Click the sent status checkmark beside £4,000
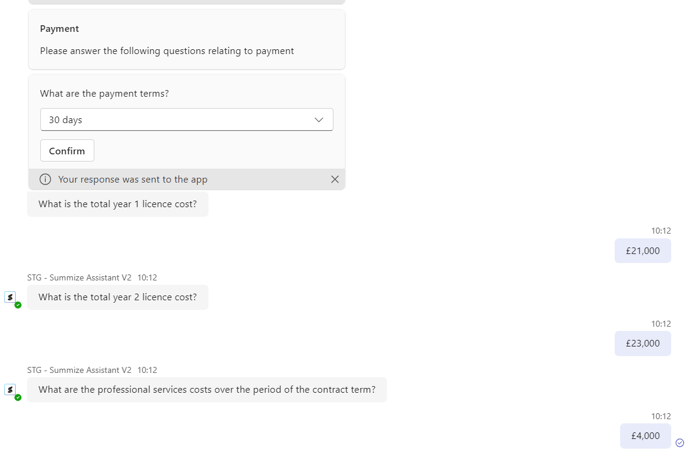The height and width of the screenshot is (457, 688). [x=680, y=443]
